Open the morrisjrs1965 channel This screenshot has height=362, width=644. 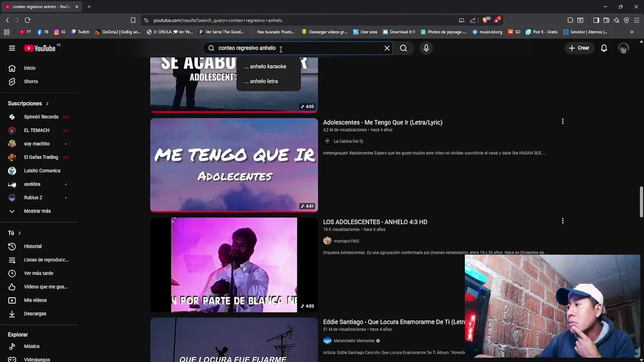coord(346,241)
